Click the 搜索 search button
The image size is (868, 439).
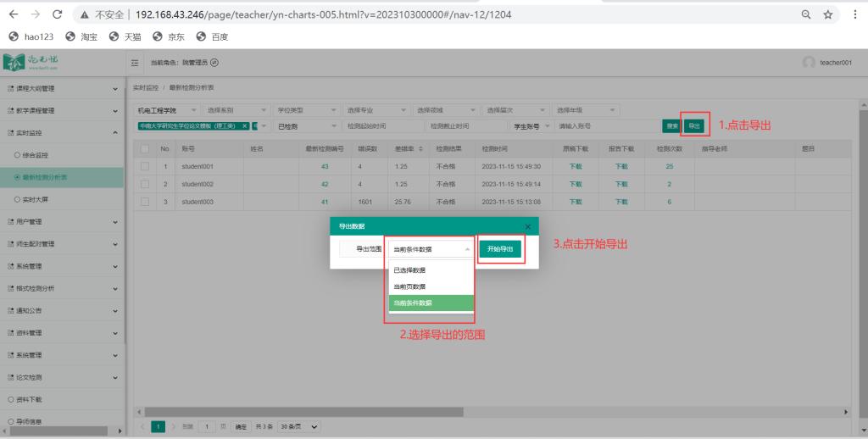click(672, 126)
